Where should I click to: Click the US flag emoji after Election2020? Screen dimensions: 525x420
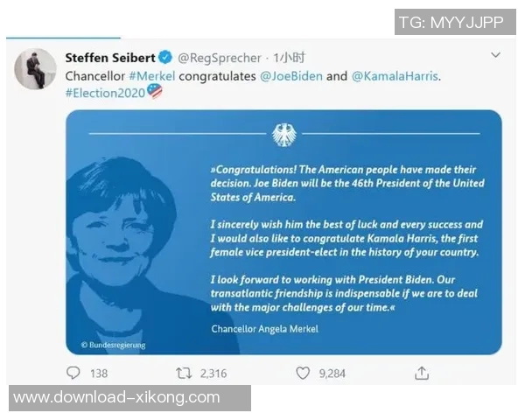point(155,91)
